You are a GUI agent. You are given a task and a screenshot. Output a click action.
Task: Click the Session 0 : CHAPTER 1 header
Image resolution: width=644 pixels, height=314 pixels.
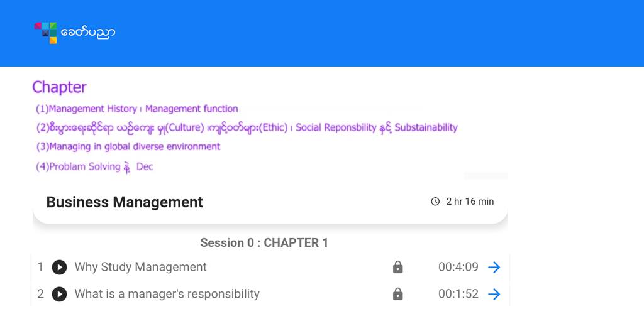pyautogui.click(x=264, y=242)
